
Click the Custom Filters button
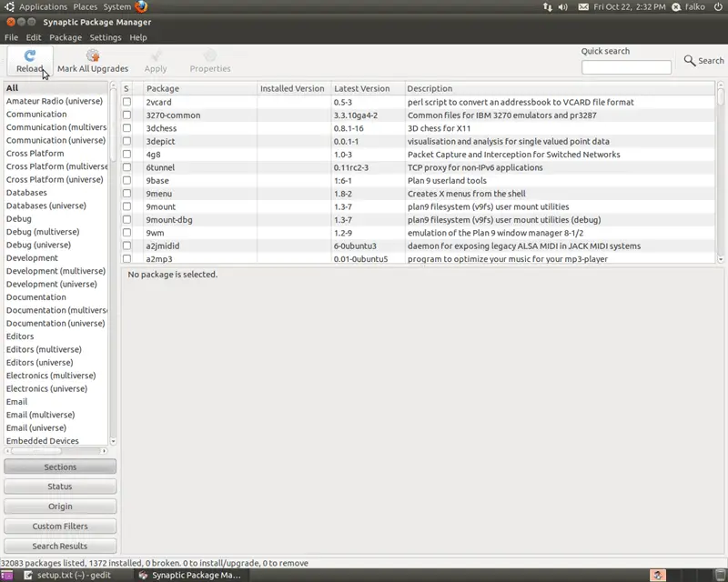[x=60, y=527]
